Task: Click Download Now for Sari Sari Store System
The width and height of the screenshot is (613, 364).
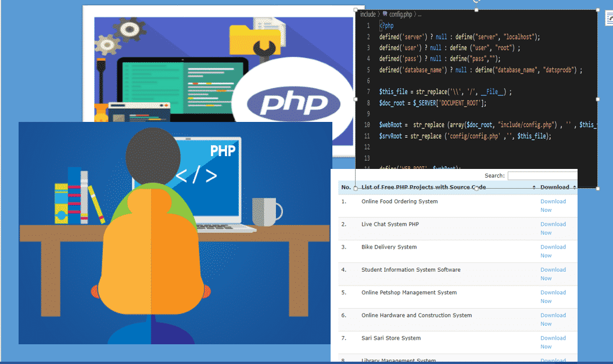Action: click(x=553, y=342)
